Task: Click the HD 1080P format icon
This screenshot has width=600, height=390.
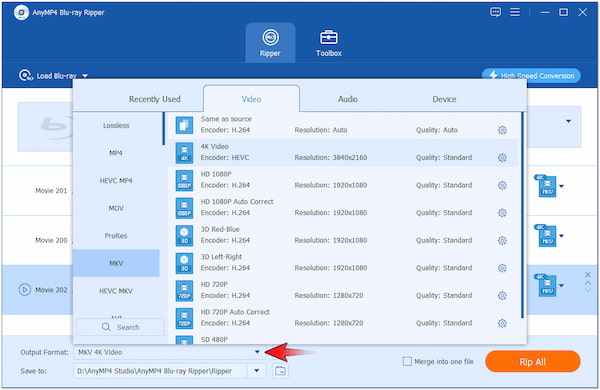Action: click(184, 180)
